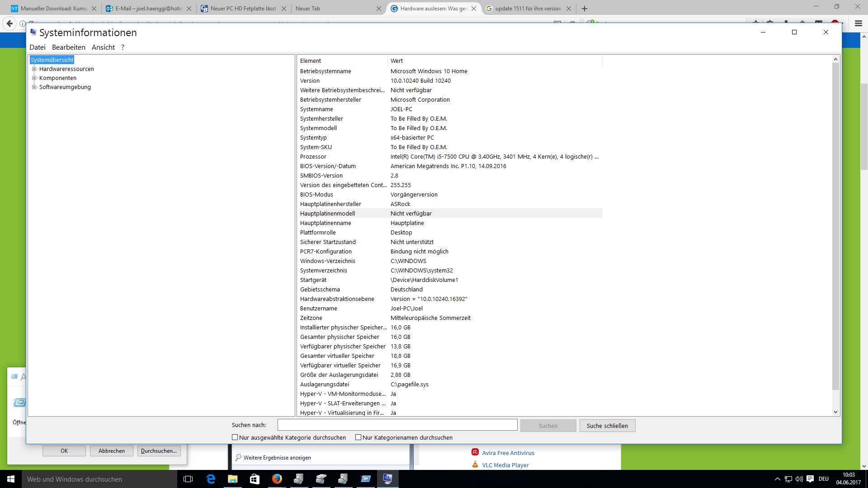Check Nur Kategorienamen durchsuchen option
This screenshot has height=488, width=868.
pos(358,437)
